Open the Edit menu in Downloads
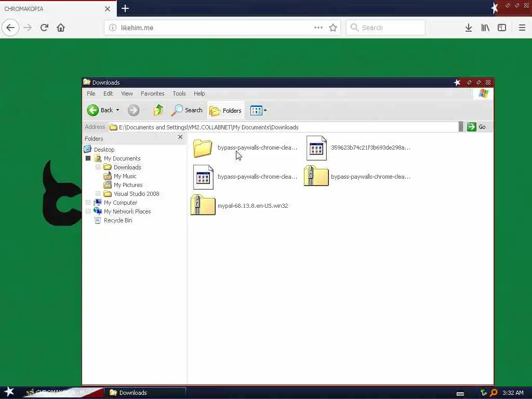532x399 pixels. (x=108, y=94)
